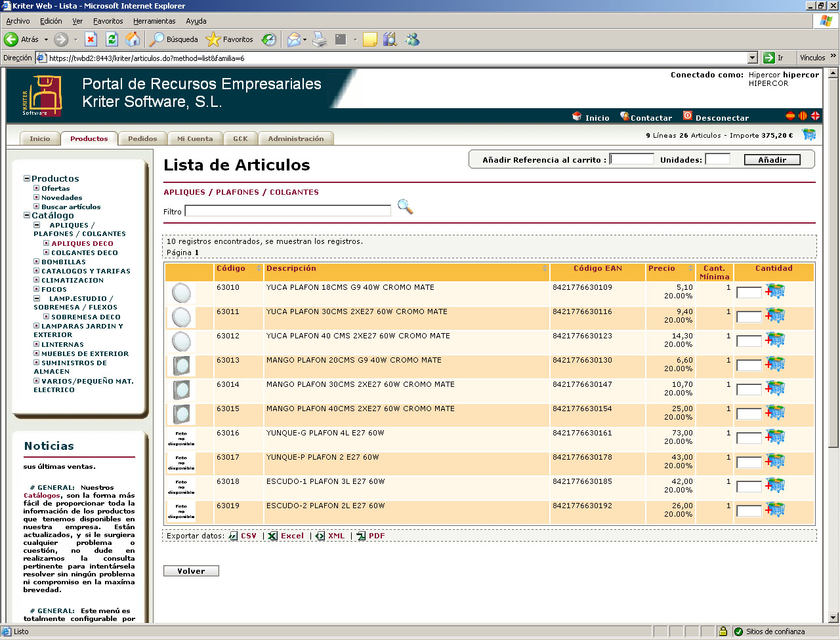Add item 63010 to cart with its cart icon

[776, 291]
